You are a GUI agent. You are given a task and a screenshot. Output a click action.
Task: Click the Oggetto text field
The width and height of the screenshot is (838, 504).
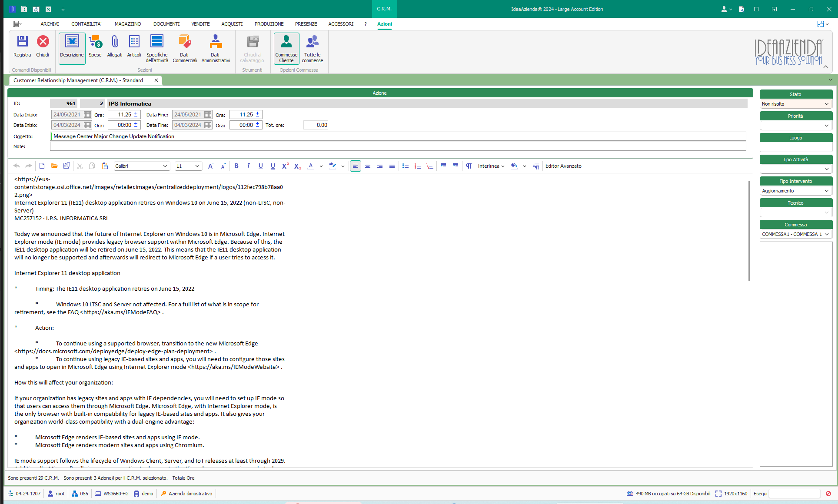[398, 136]
